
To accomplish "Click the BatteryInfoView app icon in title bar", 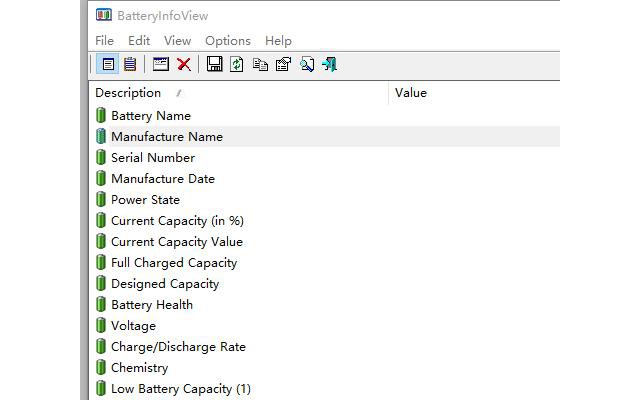I will pyautogui.click(x=104, y=16).
